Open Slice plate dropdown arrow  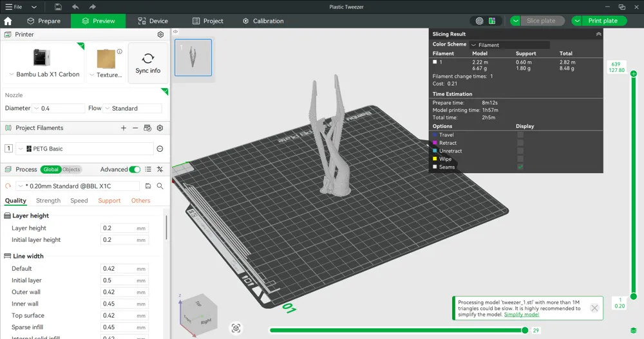tap(515, 21)
